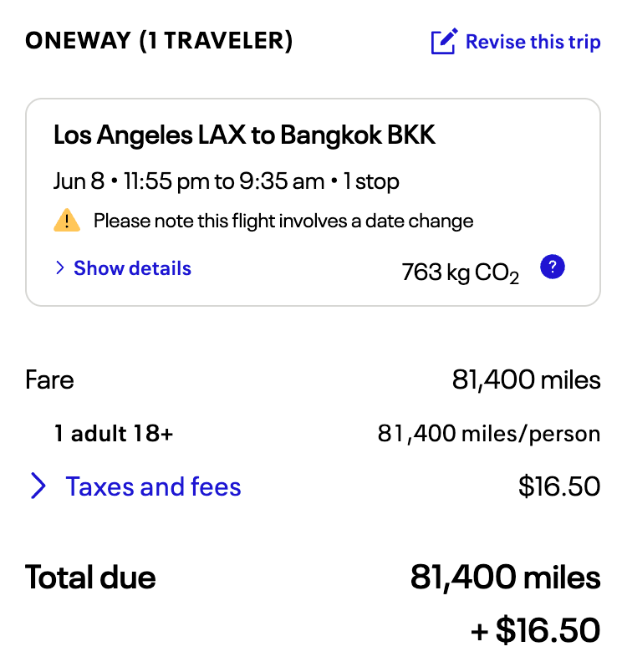The height and width of the screenshot is (672, 622).
Task: Click the bold 81,400 miles total
Action: tap(505, 577)
